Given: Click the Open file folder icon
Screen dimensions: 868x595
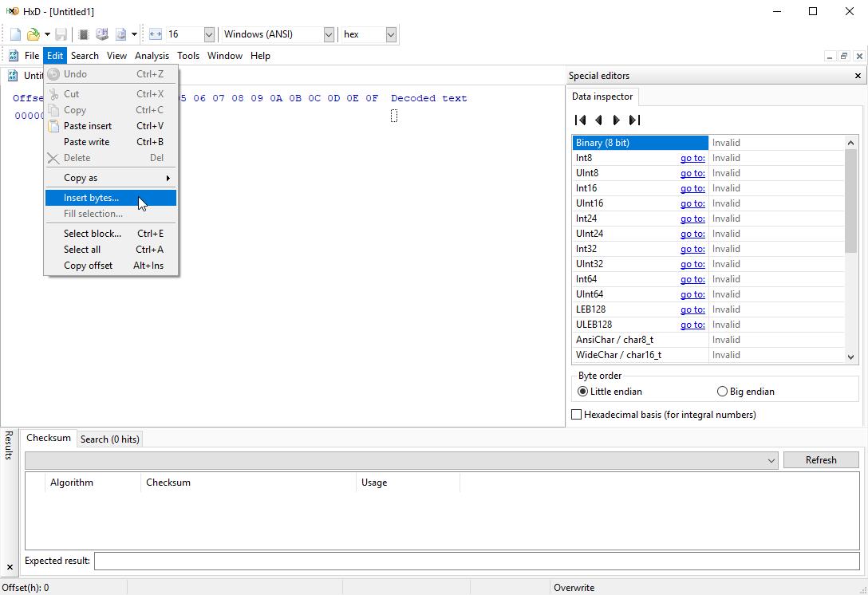Looking at the screenshot, I should 33,34.
